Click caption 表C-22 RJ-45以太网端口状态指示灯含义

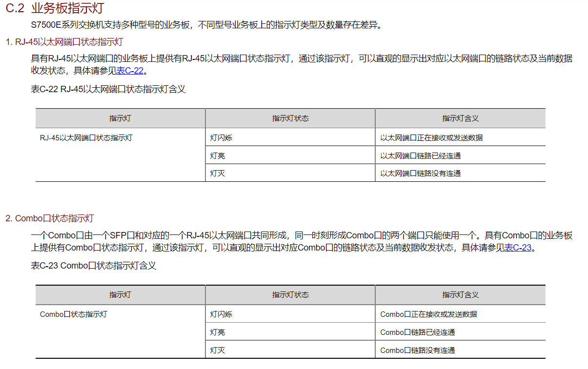coord(108,89)
